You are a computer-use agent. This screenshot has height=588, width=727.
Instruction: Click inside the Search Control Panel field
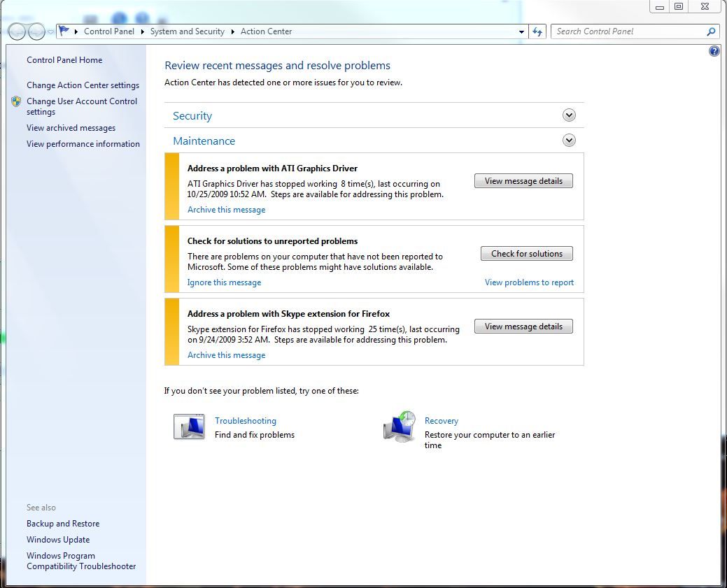coord(623,31)
